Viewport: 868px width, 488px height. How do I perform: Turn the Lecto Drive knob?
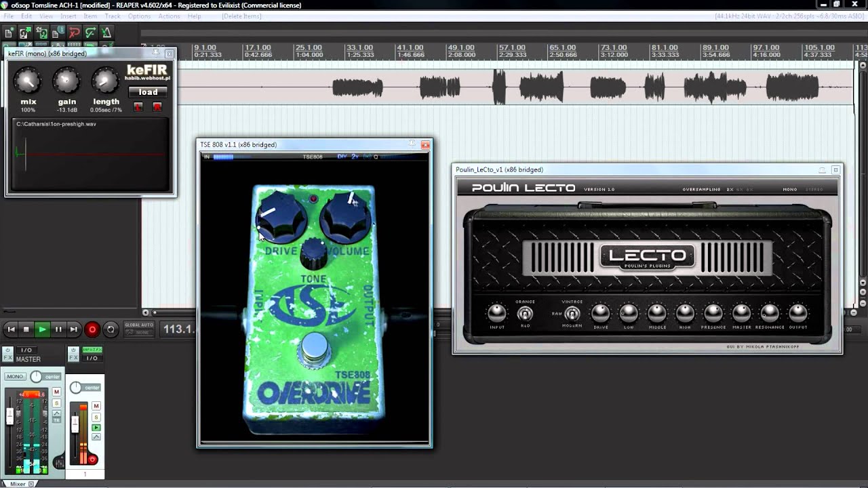[601, 312]
